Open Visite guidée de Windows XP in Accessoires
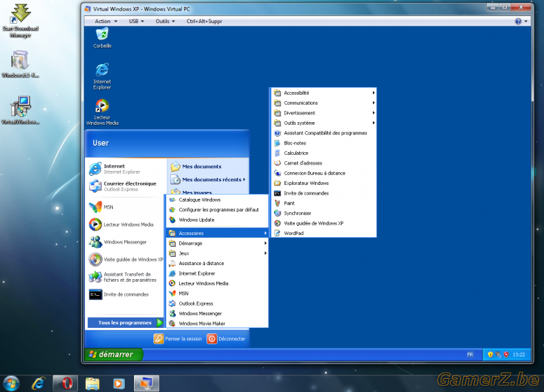Screen dimensions: 544x392 pos(324,223)
